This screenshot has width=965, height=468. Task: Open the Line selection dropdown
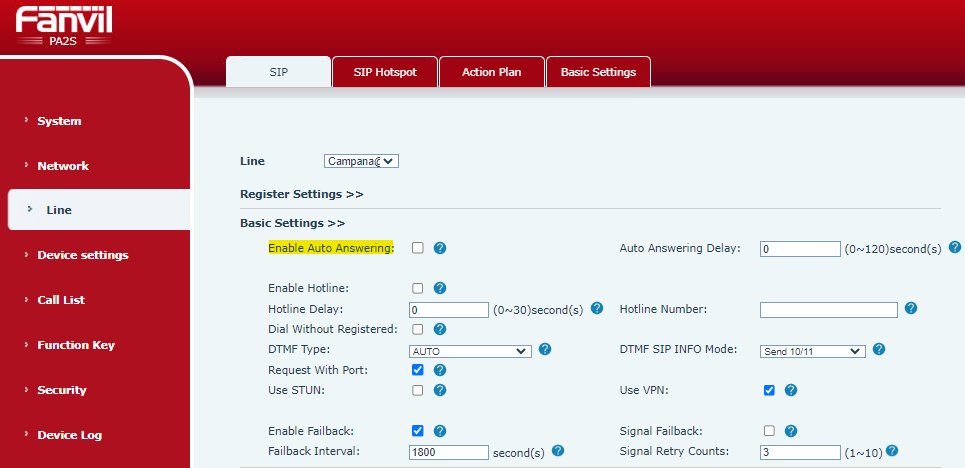[x=361, y=161]
